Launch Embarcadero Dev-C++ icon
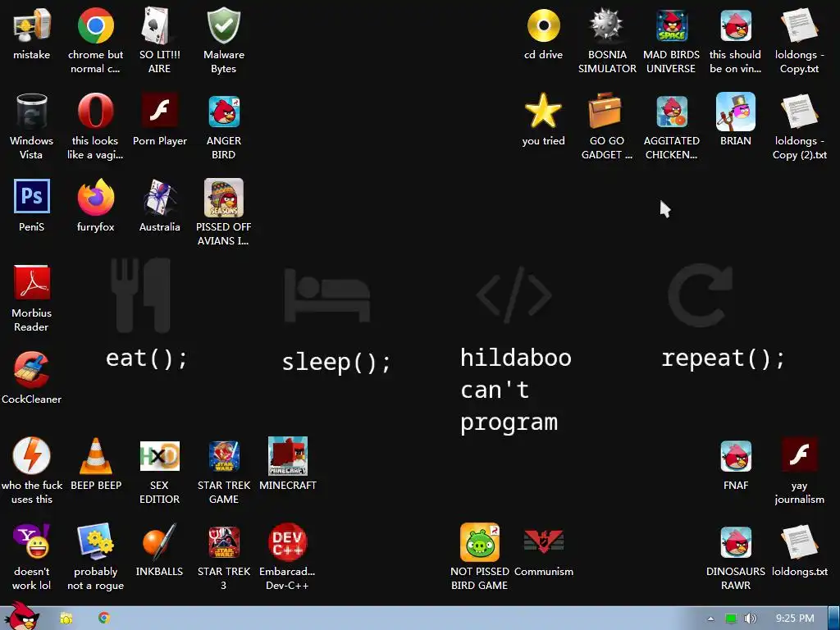 (288, 541)
